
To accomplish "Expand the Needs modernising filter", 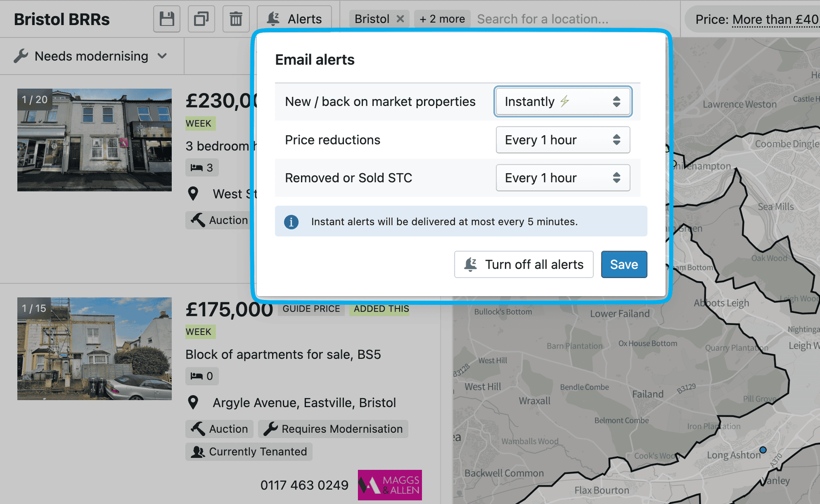I will coord(91,56).
